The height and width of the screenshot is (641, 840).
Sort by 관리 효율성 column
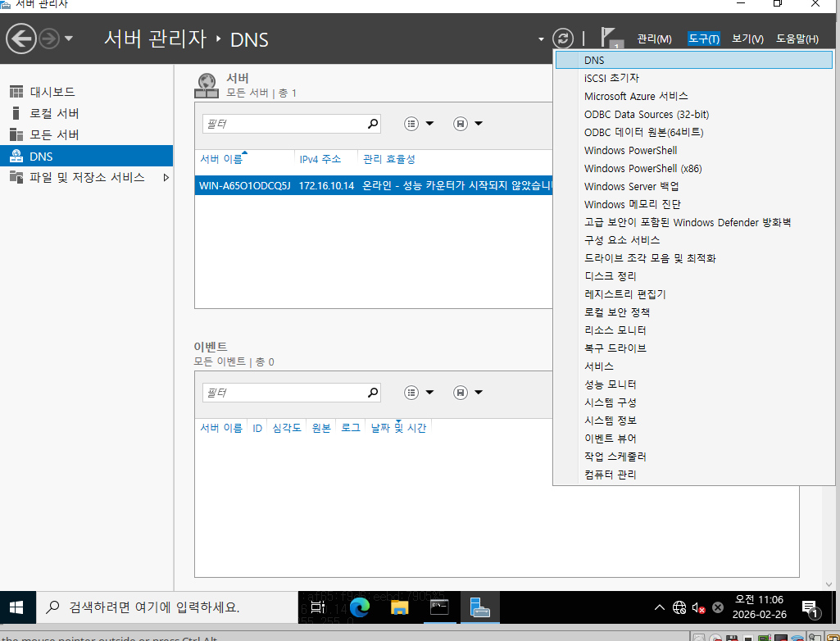pos(389,159)
